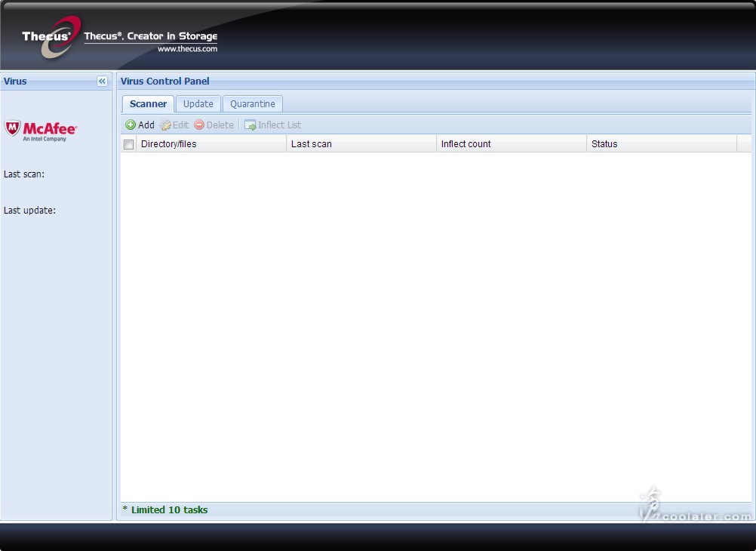The width and height of the screenshot is (756, 551).
Task: Click the McAfee logo
Action: tap(41, 131)
